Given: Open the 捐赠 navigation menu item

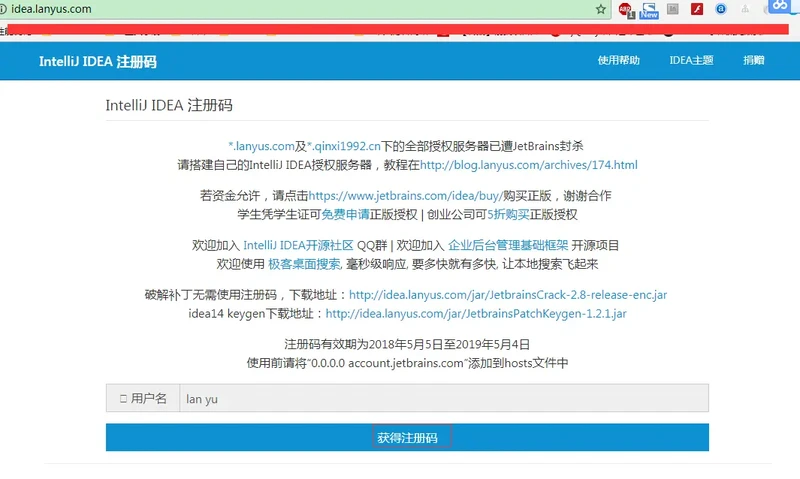Looking at the screenshot, I should (x=753, y=60).
